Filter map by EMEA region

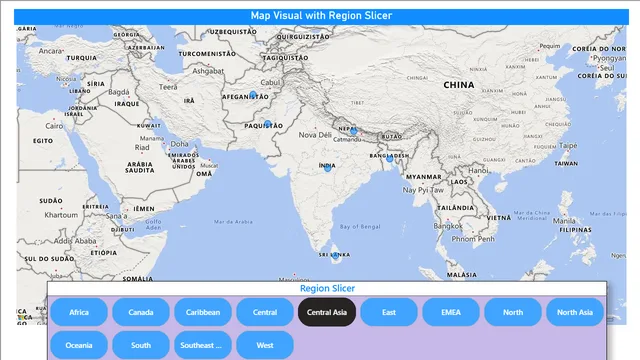click(x=451, y=312)
